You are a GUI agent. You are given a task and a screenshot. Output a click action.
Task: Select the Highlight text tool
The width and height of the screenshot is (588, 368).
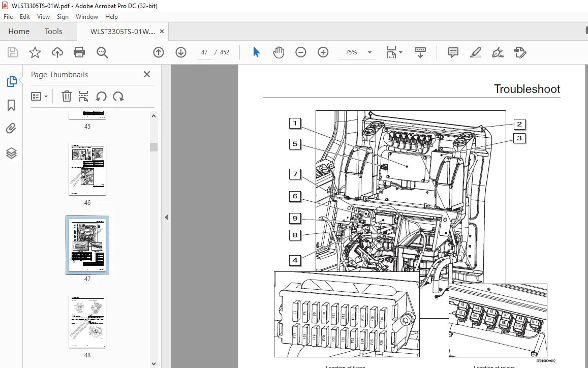pyautogui.click(x=476, y=52)
